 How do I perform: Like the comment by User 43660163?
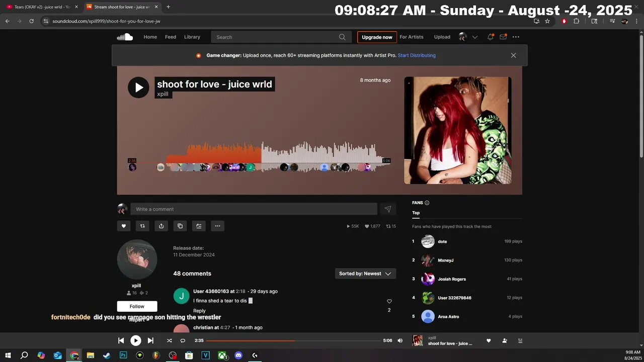tap(389, 301)
